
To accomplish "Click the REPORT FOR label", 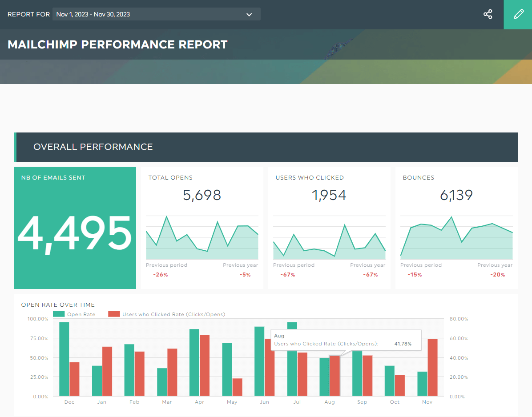I will (x=28, y=14).
